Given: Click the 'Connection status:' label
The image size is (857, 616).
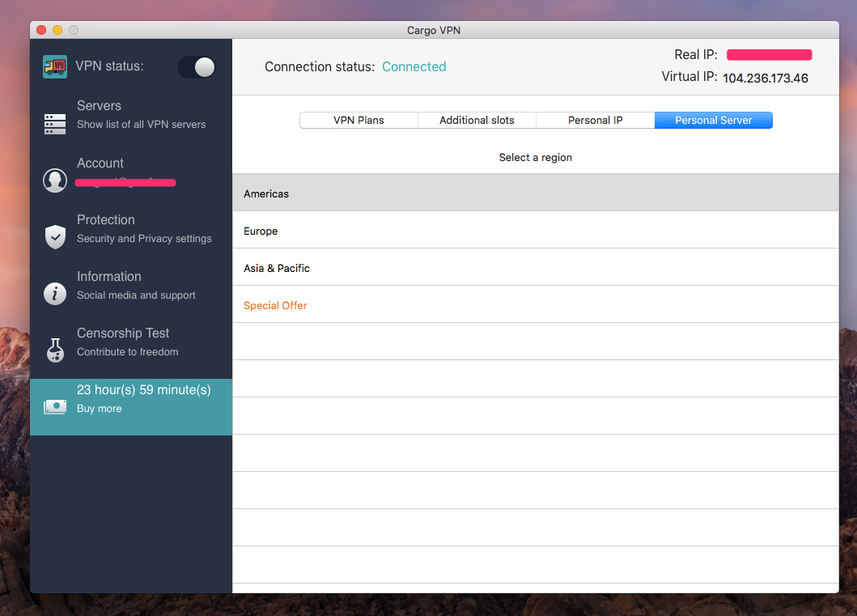Looking at the screenshot, I should coord(320,66).
